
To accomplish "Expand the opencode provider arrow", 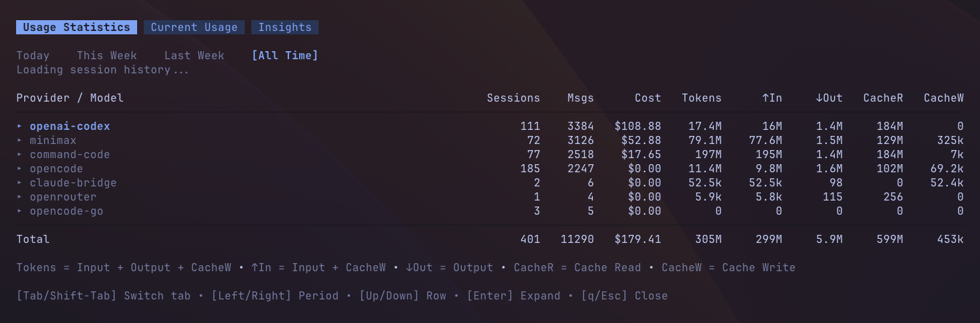I will point(19,169).
